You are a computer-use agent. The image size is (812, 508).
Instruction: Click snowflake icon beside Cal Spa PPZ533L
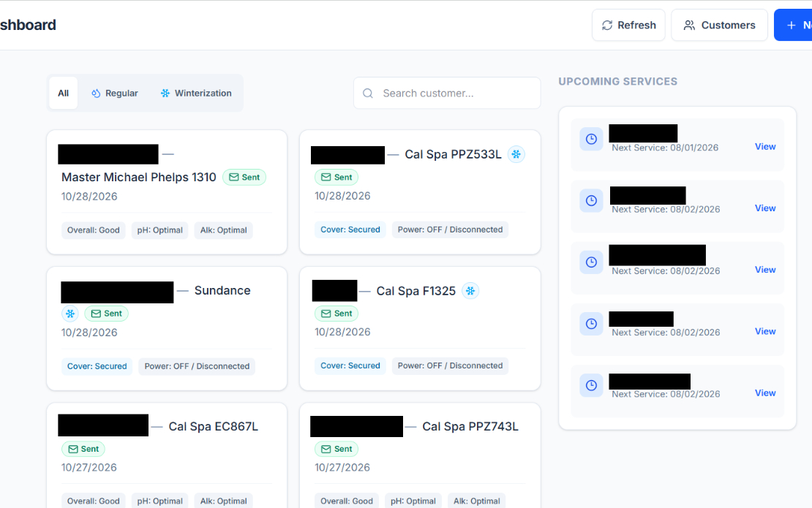516,154
